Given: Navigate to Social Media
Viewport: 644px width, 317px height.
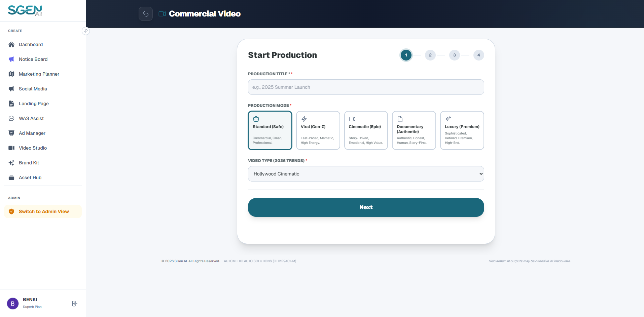Looking at the screenshot, I should coord(43,89).
